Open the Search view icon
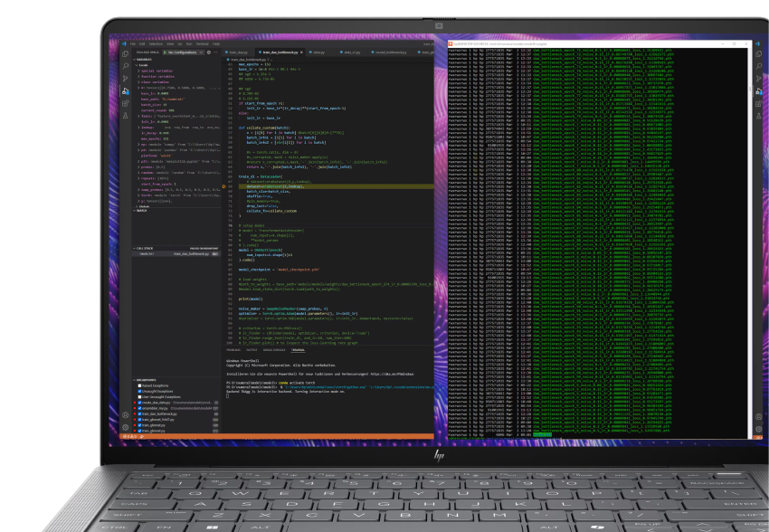769x532 pixels. point(126,67)
